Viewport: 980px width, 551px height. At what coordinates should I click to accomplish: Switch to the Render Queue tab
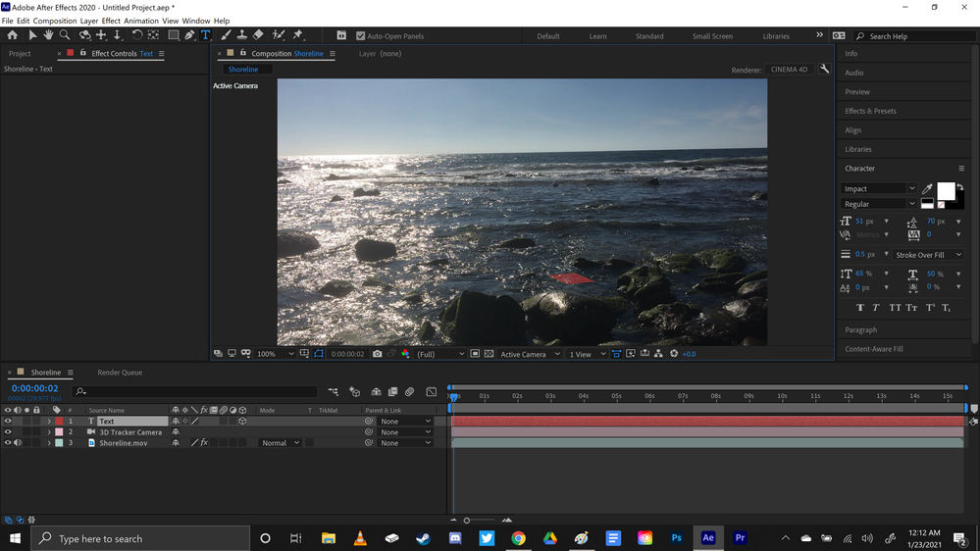(x=120, y=373)
